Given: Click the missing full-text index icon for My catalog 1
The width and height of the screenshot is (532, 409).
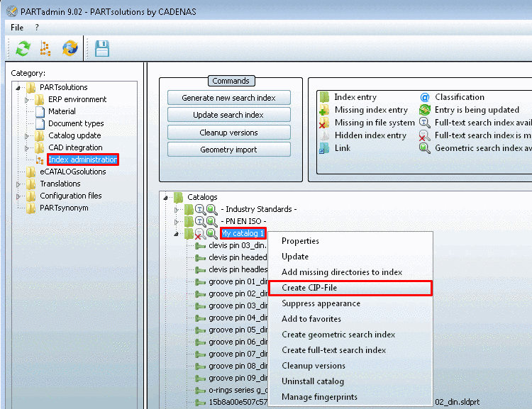Looking at the screenshot, I should click(x=199, y=234).
